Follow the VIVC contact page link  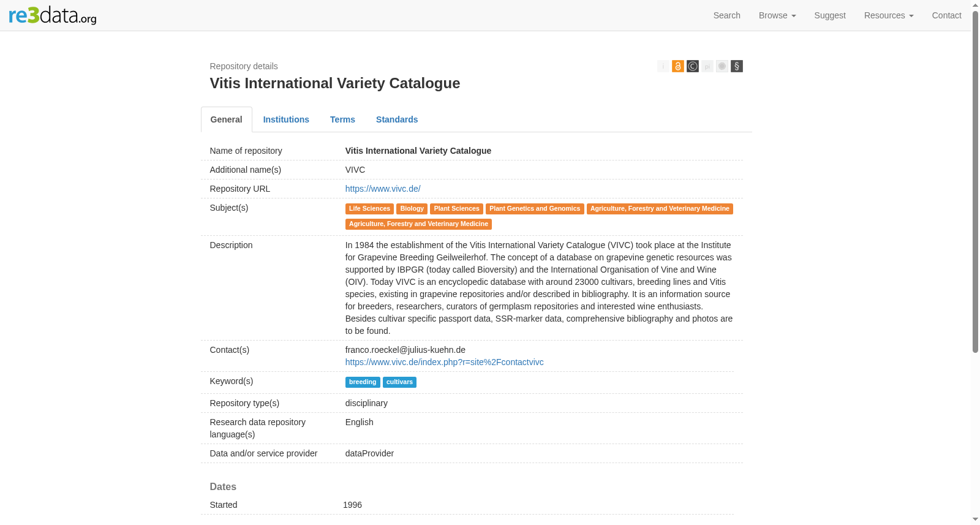[x=444, y=362]
